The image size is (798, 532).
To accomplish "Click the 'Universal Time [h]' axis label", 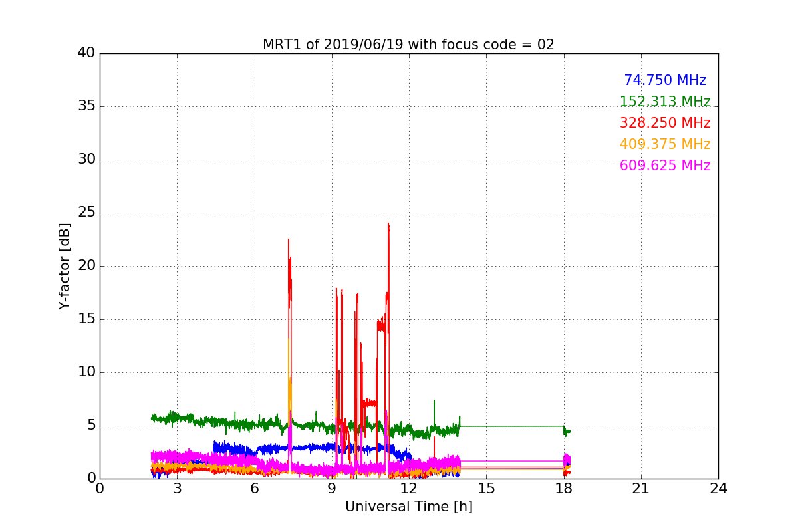I will (408, 507).
